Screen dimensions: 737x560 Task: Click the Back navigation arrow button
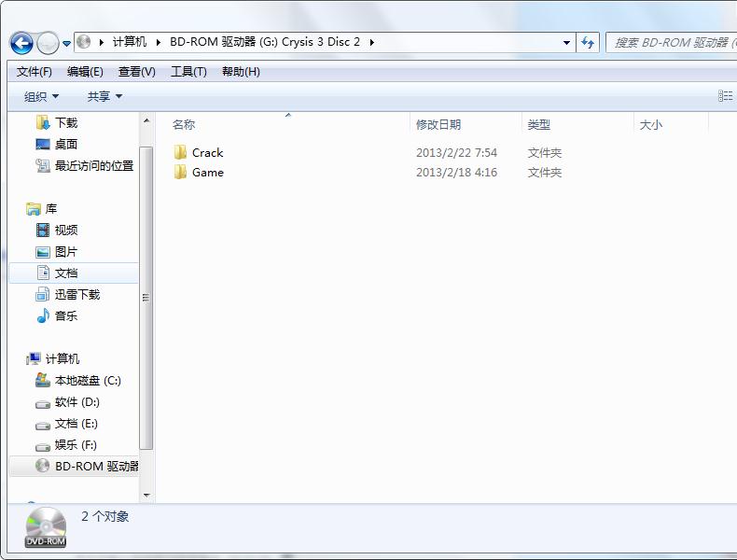pyautogui.click(x=21, y=43)
